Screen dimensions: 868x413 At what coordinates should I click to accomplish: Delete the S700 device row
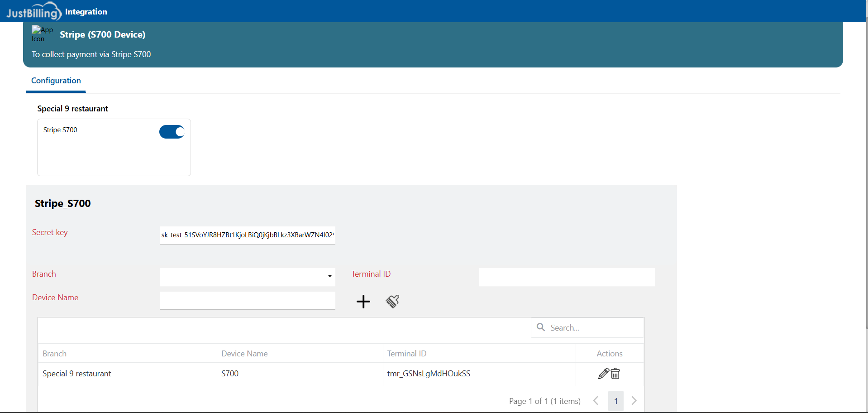615,374
